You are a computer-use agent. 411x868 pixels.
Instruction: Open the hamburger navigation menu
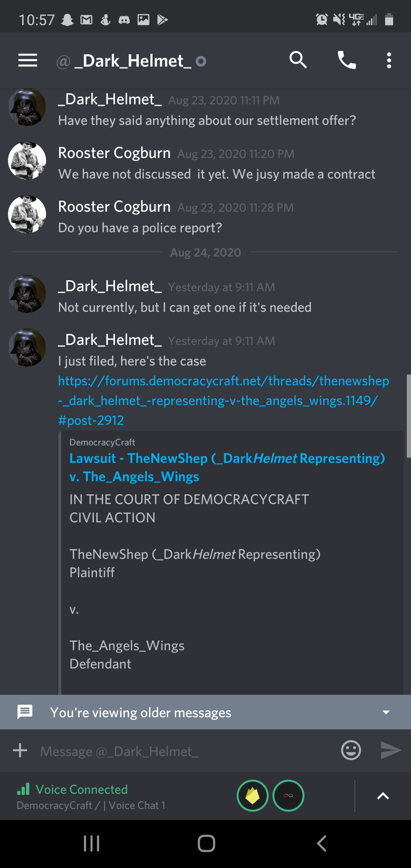(28, 60)
